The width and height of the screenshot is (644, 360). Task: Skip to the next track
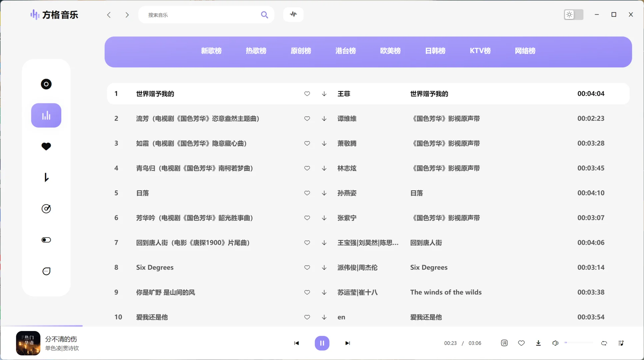point(347,343)
